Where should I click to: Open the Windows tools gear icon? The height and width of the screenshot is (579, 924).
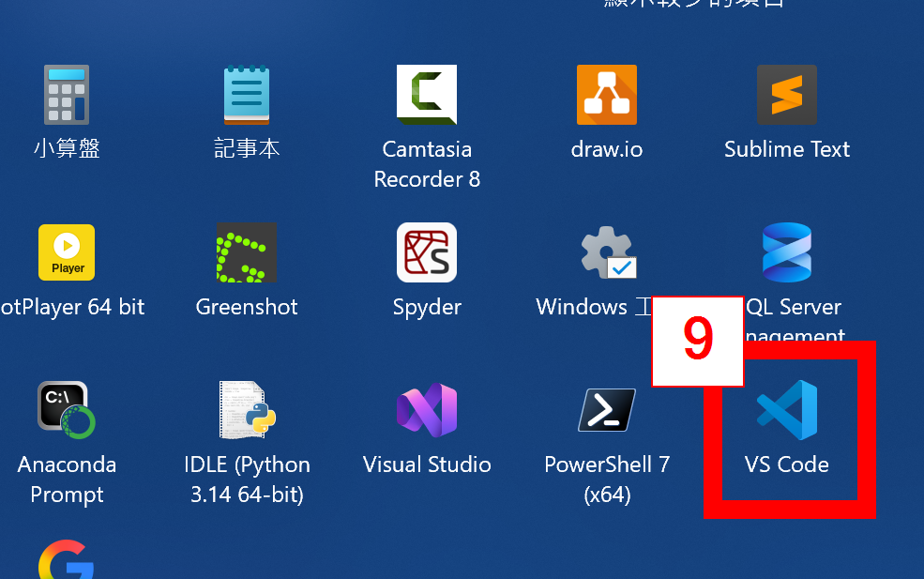[x=609, y=252]
